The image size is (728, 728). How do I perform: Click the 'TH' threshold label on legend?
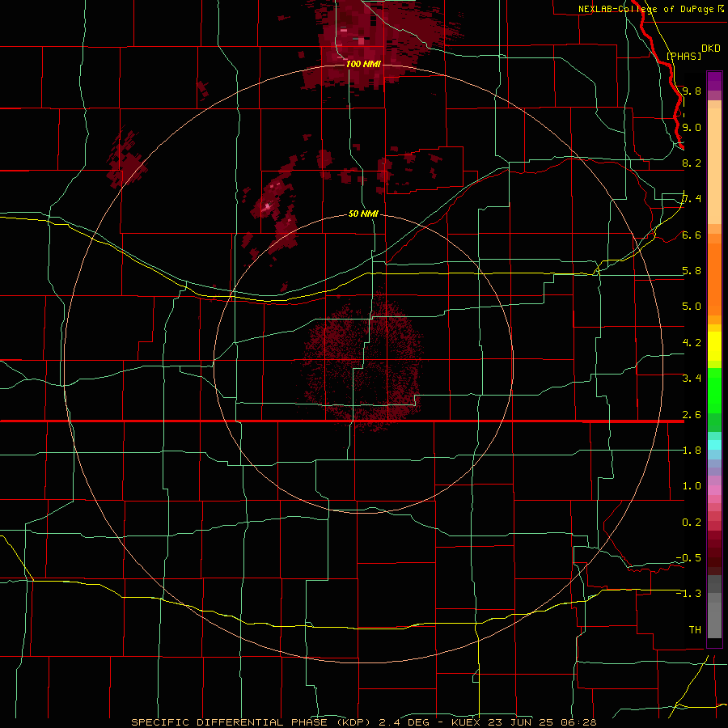point(695,629)
